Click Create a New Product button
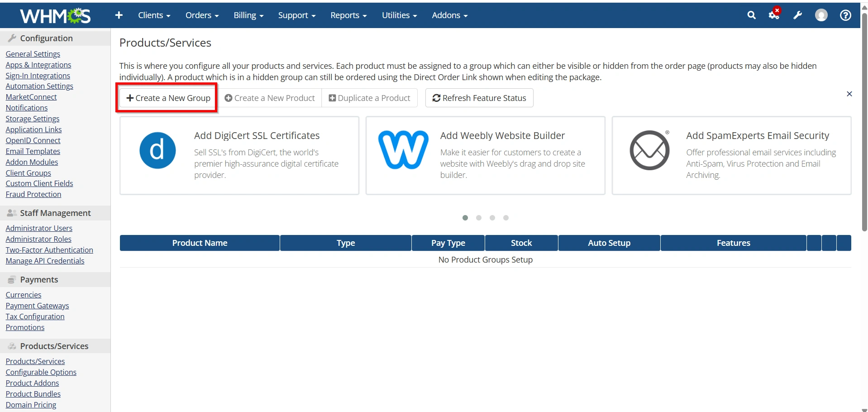The height and width of the screenshot is (412, 868). click(269, 98)
